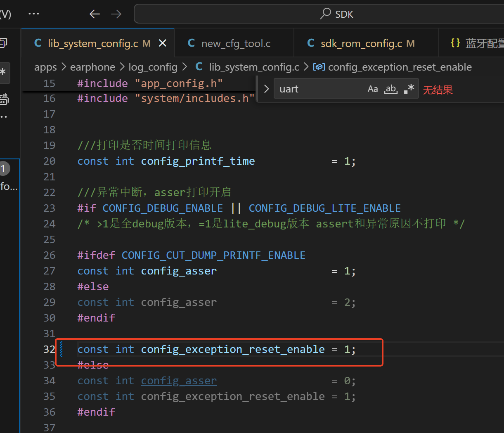
Task: Go back with the left arrow
Action: click(95, 14)
